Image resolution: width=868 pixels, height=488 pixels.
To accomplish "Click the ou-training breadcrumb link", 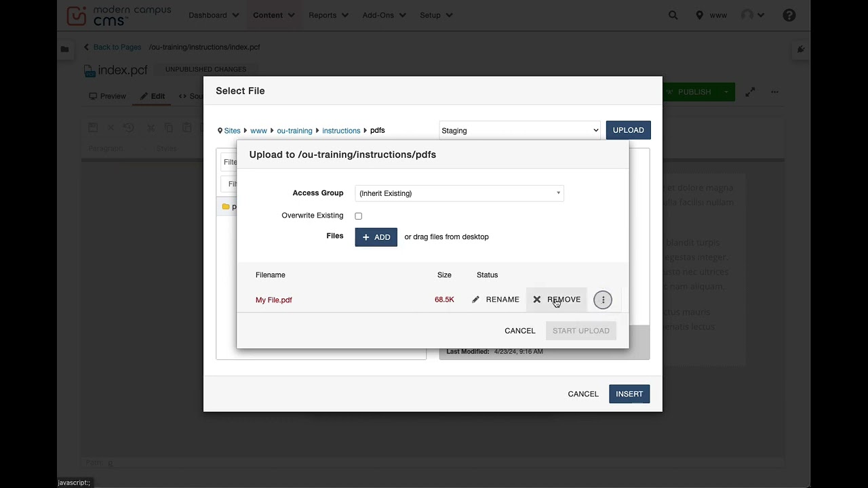I will coord(294,131).
